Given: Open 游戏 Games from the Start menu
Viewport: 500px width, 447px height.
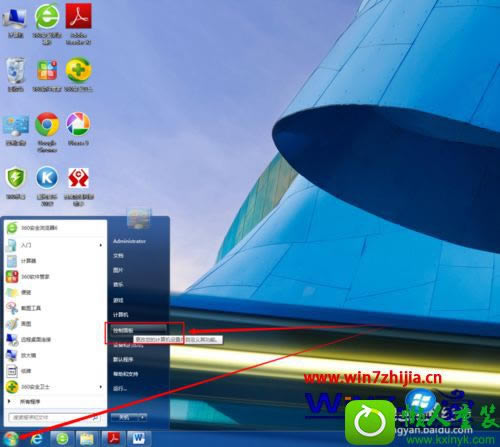Looking at the screenshot, I should pos(118,300).
